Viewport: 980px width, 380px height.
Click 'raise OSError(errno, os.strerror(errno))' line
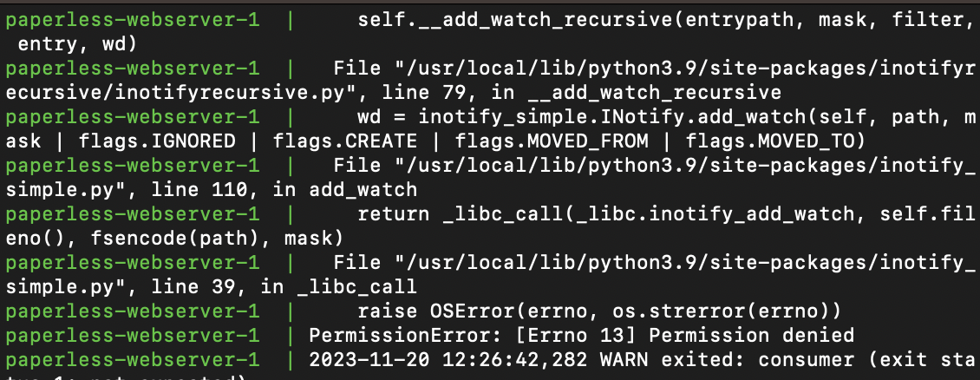point(599,311)
